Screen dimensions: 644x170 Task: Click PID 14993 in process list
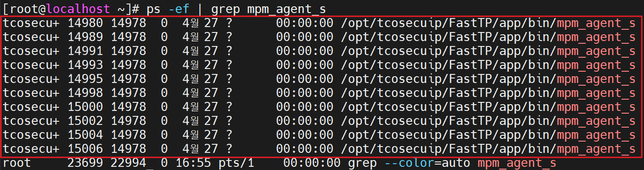tap(85, 65)
